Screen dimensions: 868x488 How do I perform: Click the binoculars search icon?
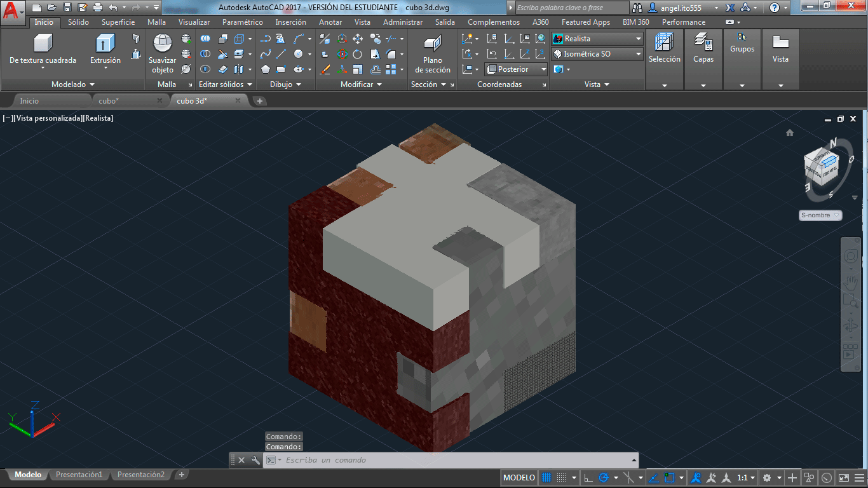637,8
